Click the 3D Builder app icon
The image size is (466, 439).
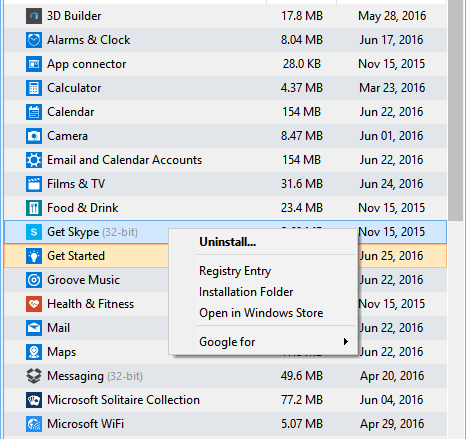pyautogui.click(x=34, y=16)
